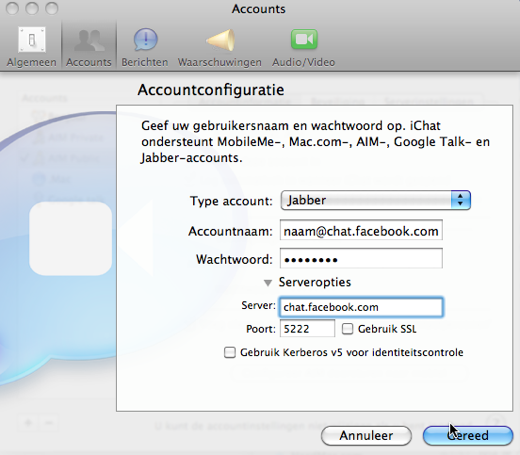
Task: Focus the Accountnaam input field
Action: coord(361,230)
